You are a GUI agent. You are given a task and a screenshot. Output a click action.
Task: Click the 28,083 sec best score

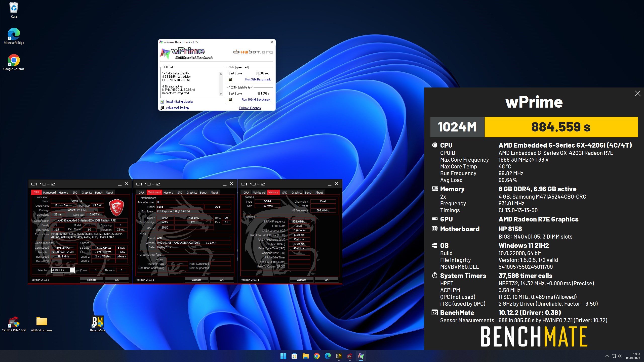click(x=262, y=73)
